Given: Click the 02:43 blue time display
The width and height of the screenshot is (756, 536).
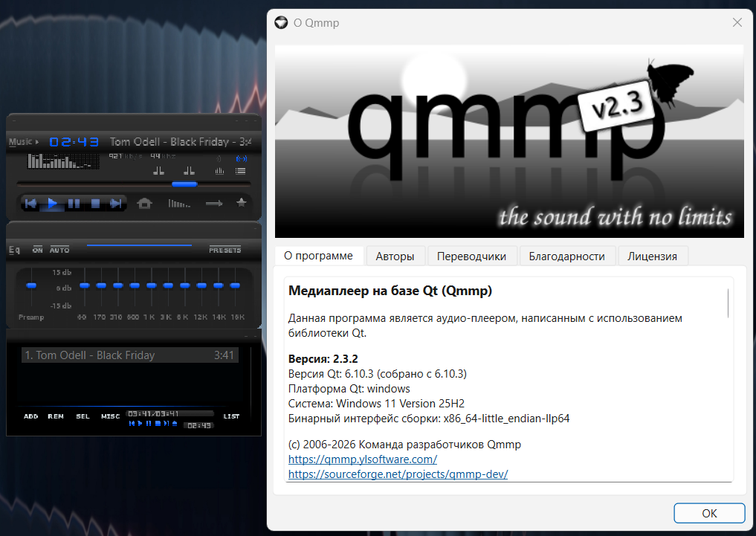Looking at the screenshot, I should (x=74, y=142).
